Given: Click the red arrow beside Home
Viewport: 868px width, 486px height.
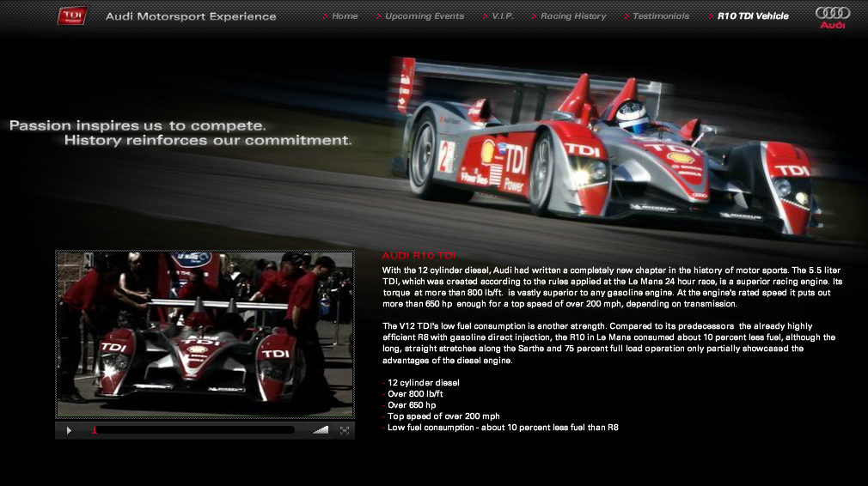Looking at the screenshot, I should pos(325,16).
